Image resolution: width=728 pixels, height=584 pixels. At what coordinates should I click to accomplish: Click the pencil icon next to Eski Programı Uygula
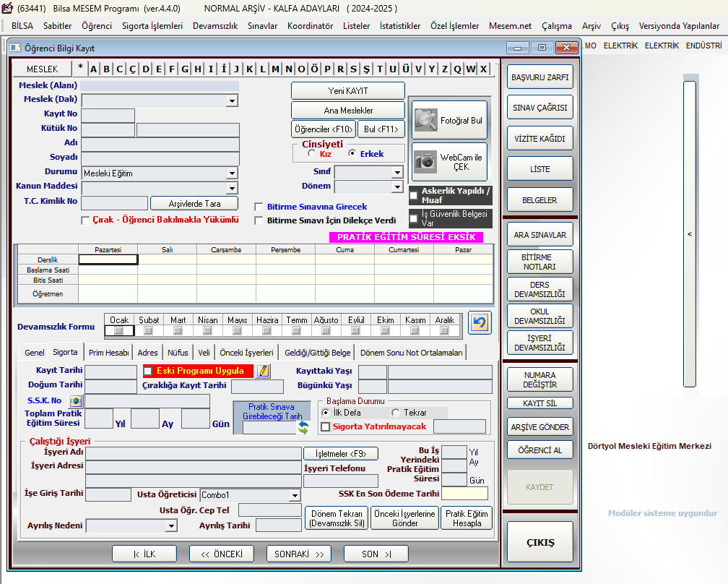(263, 371)
